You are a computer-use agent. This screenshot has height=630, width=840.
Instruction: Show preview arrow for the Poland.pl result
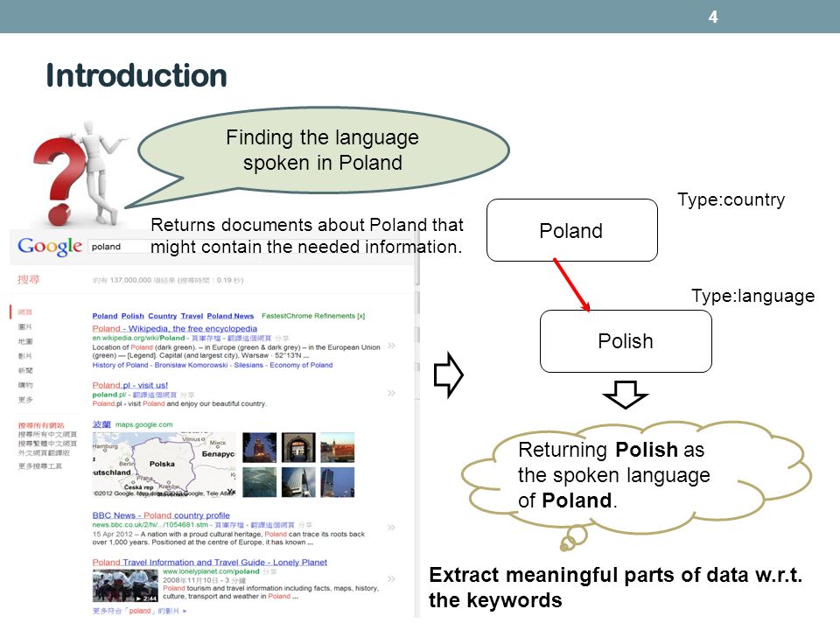click(392, 393)
